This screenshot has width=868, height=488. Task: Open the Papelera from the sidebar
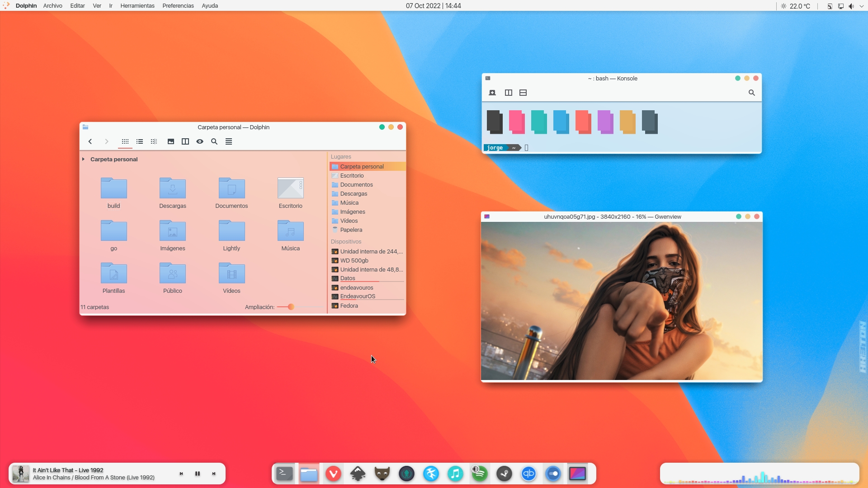350,230
